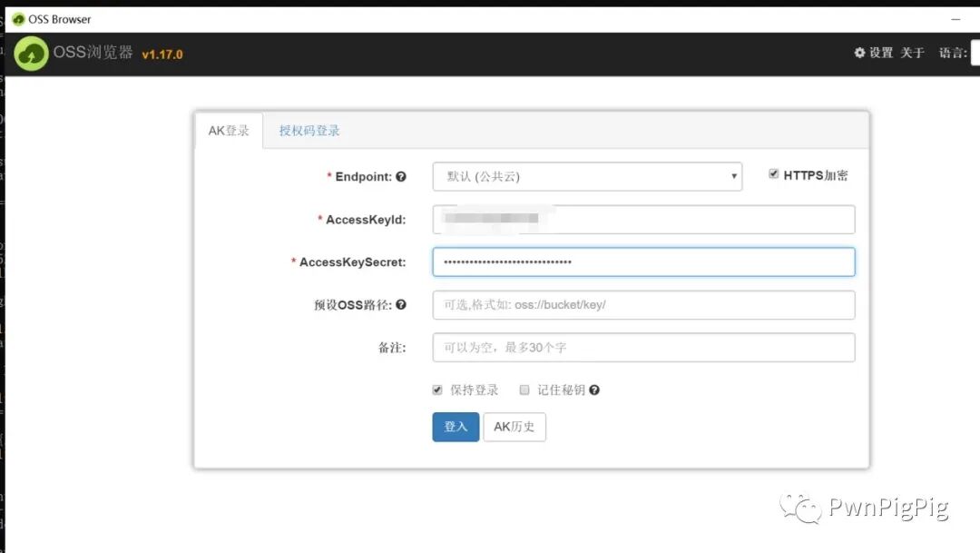Click the version label v1.17.0

[x=162, y=54]
